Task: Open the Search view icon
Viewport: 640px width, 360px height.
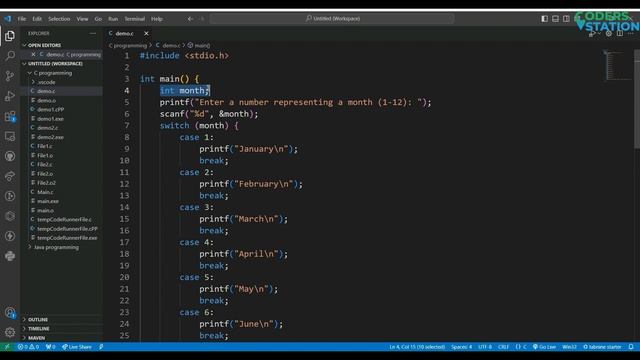Action: [x=10, y=56]
